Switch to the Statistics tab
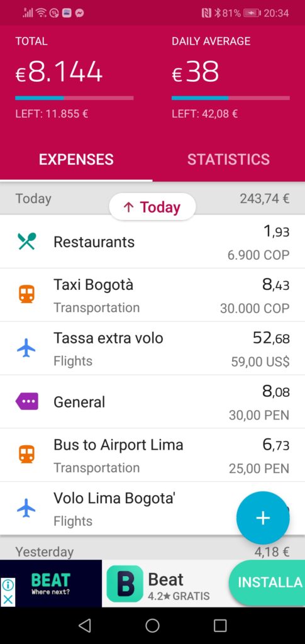 click(x=229, y=159)
